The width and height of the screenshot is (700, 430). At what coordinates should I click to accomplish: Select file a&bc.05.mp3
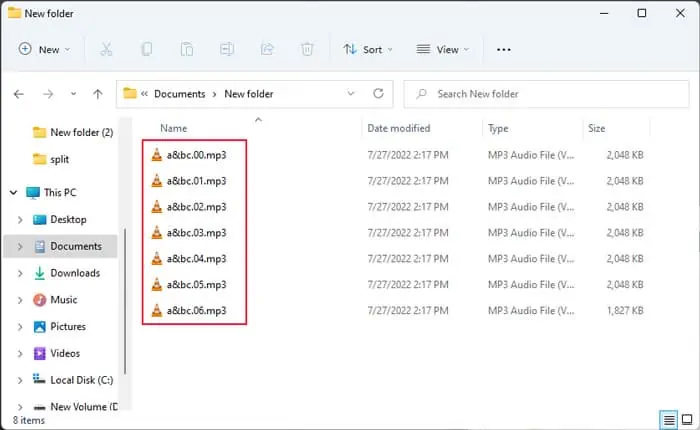point(196,284)
